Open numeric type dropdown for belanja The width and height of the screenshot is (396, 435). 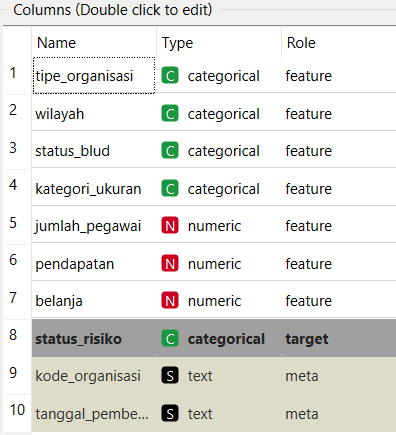click(219, 300)
